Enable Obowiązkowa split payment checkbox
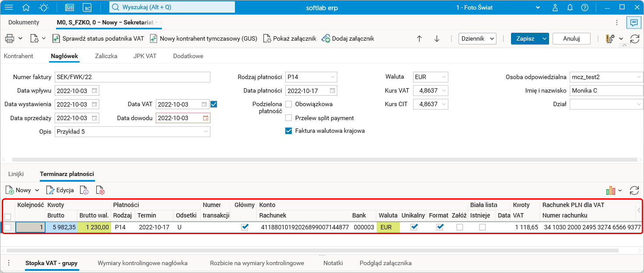The width and height of the screenshot is (644, 273). (x=289, y=104)
